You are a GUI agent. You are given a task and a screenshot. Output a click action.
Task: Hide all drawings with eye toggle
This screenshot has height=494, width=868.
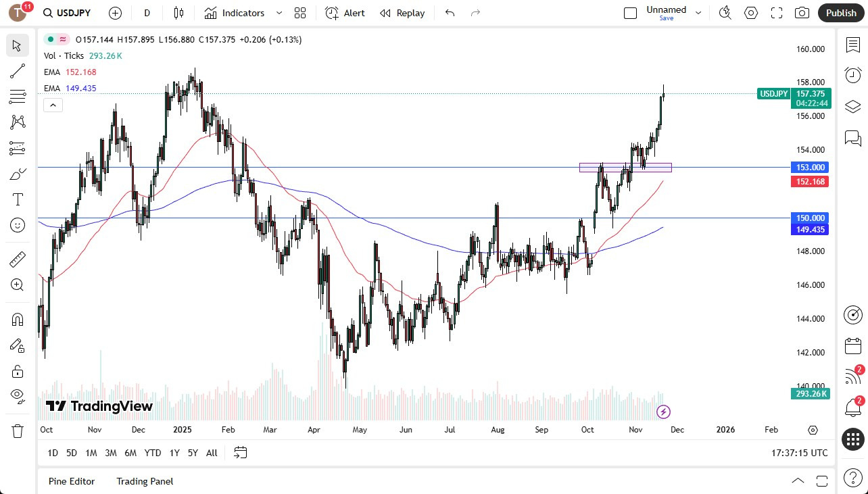(x=18, y=396)
